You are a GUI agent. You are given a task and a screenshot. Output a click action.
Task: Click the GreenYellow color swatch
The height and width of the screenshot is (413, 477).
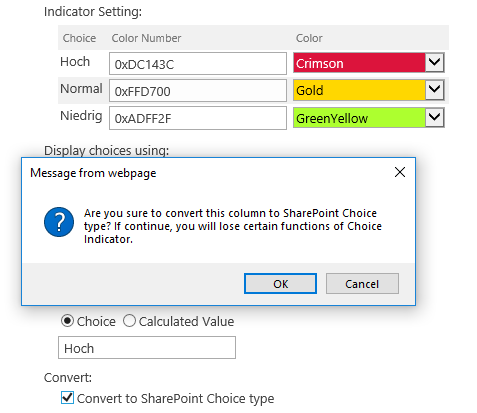(359, 117)
